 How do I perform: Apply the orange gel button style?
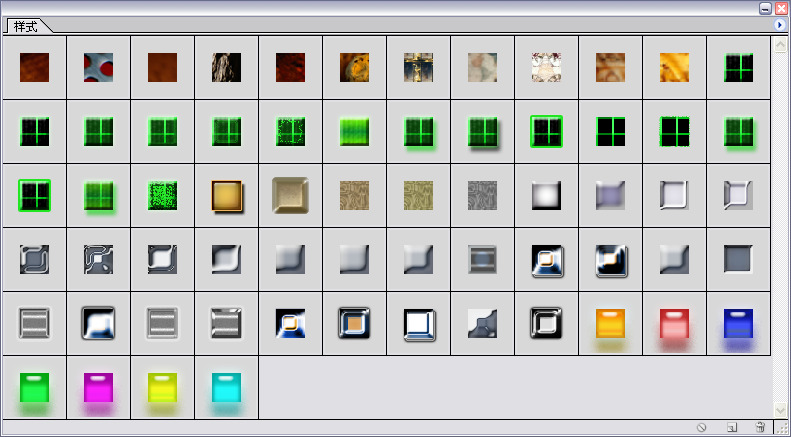610,324
